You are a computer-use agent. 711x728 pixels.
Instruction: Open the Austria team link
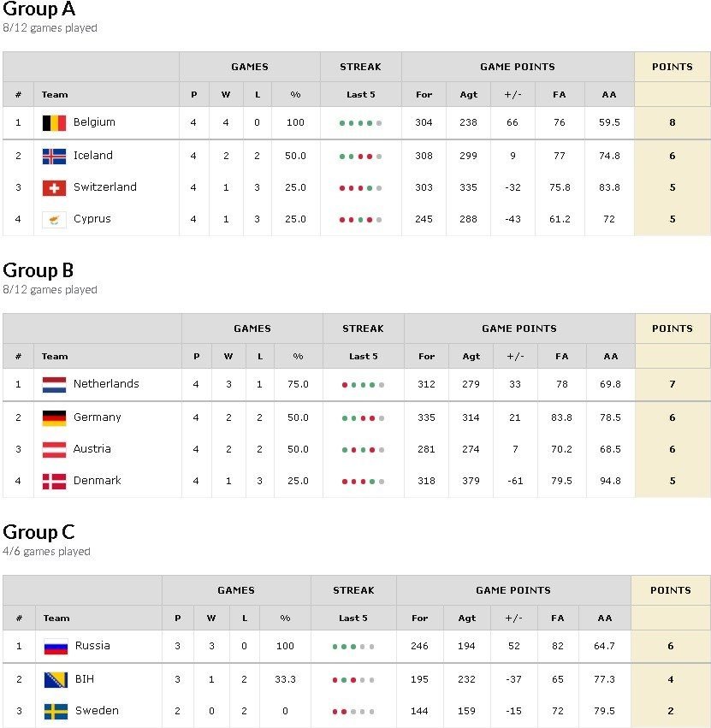(x=92, y=449)
